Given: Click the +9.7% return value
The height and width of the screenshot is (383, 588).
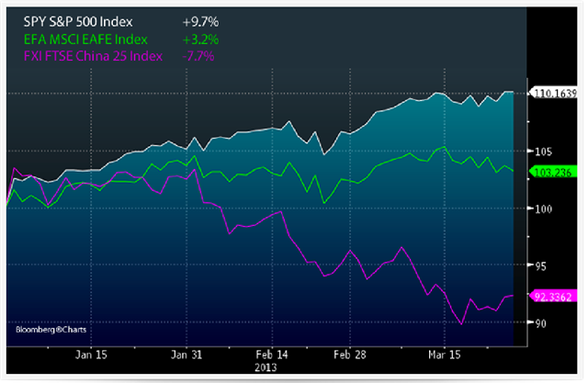Looking at the screenshot, I should (200, 22).
